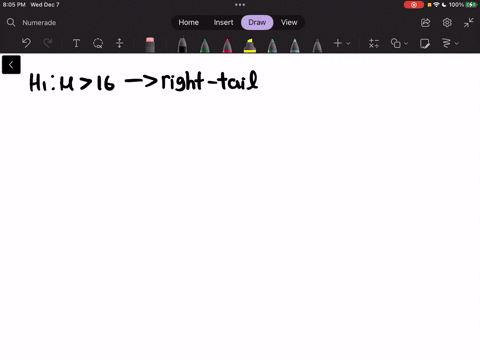Undo the last stroke
Viewport: 480px width, 360px height.
(26, 43)
